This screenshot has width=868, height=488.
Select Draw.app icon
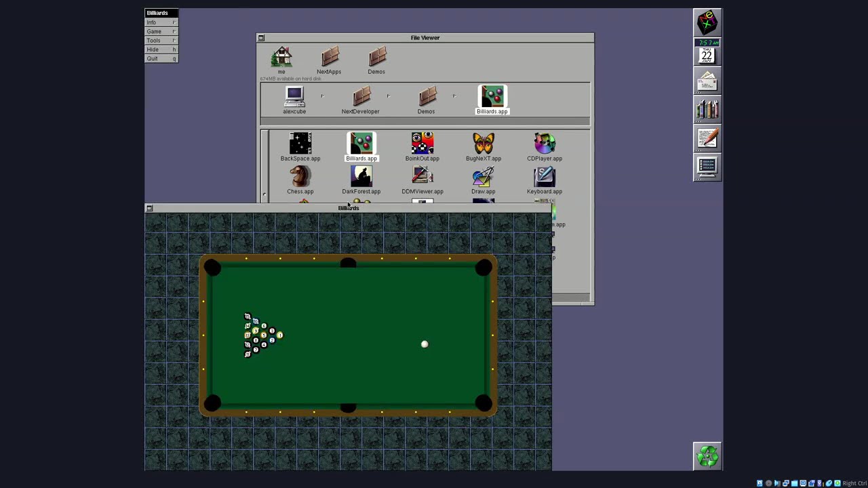484,180
